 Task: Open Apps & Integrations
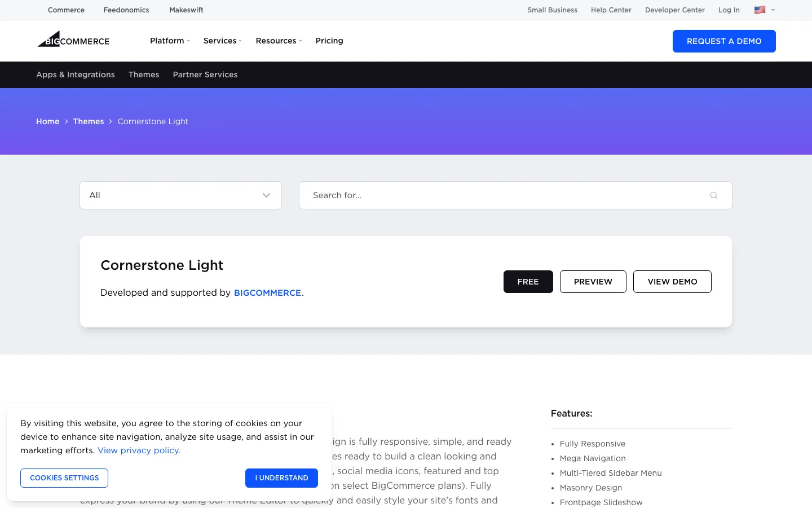point(76,75)
